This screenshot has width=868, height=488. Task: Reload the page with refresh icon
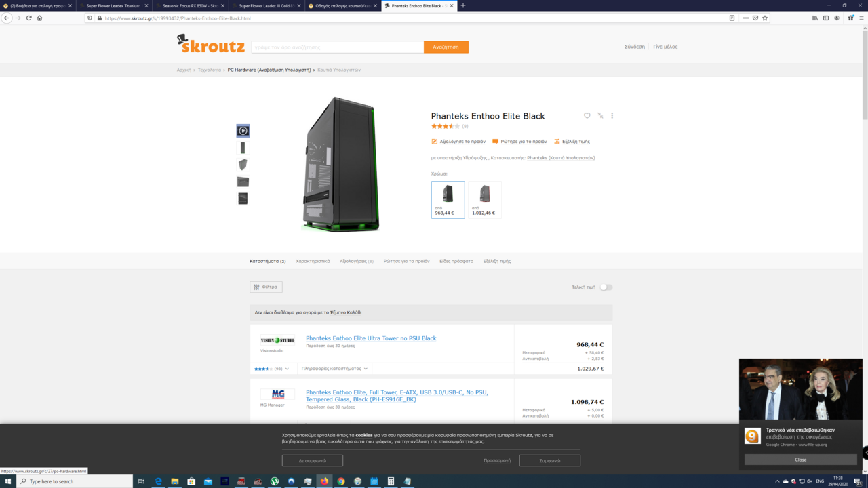[x=28, y=18]
